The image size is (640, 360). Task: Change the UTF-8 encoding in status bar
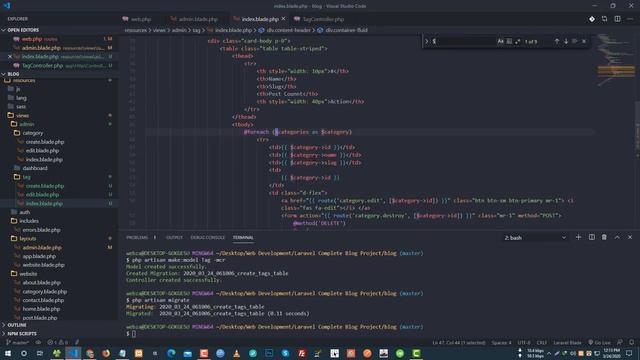click(524, 342)
